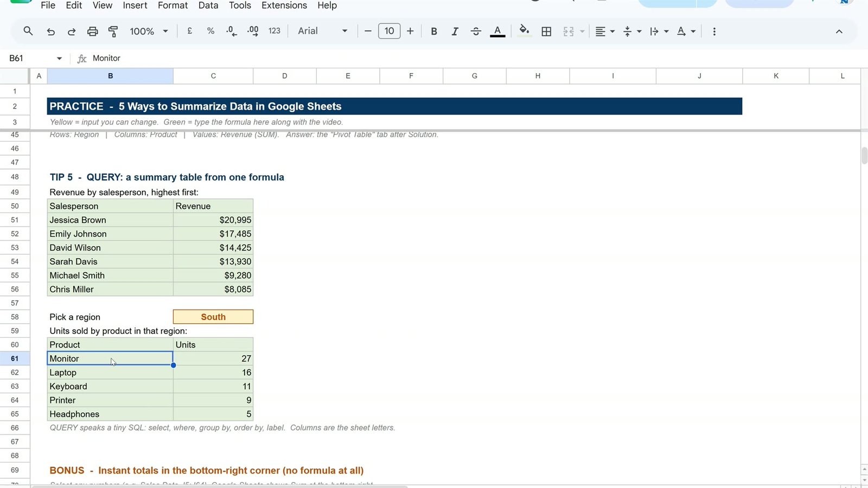Select the Pick a region label cell
868x488 pixels.
110,317
